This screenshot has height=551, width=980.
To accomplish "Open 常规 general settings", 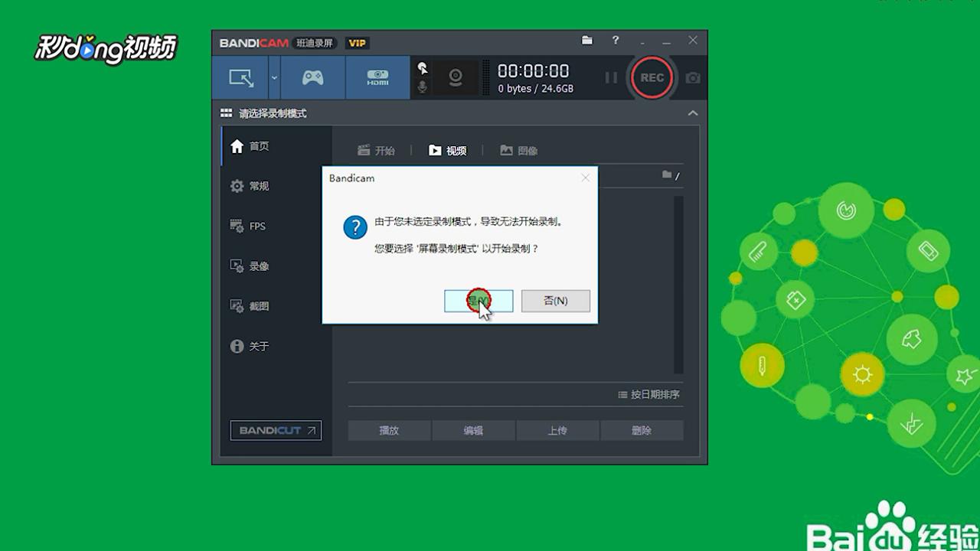I will tap(276, 186).
